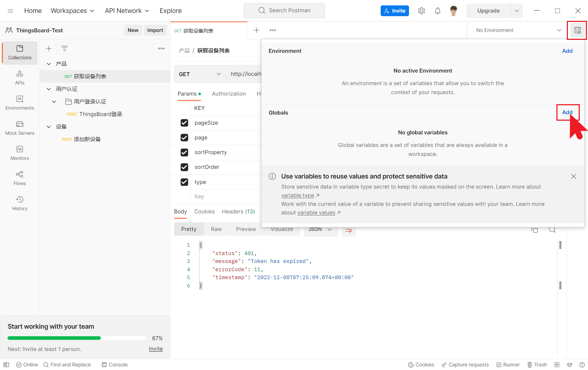Open tab options ellipsis menu
The image size is (588, 370).
(x=273, y=30)
